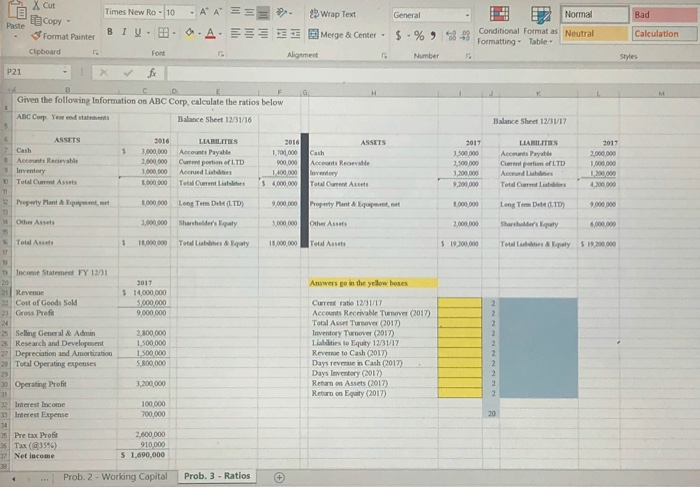Click the formula bar Enter checkmark
700x488 pixels.
click(128, 72)
